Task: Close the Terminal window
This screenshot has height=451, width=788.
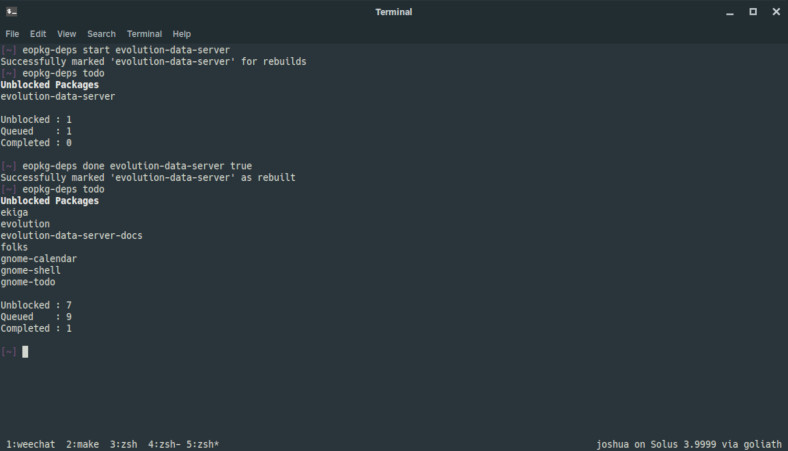Action: pos(774,12)
